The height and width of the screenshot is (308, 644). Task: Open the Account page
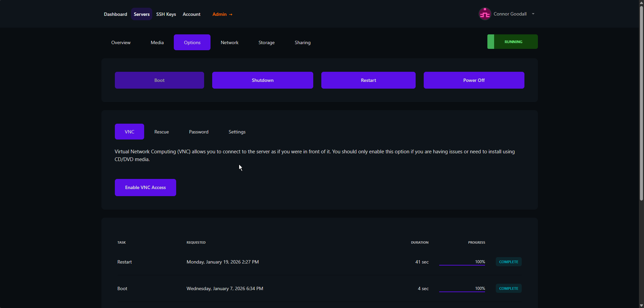point(191,14)
